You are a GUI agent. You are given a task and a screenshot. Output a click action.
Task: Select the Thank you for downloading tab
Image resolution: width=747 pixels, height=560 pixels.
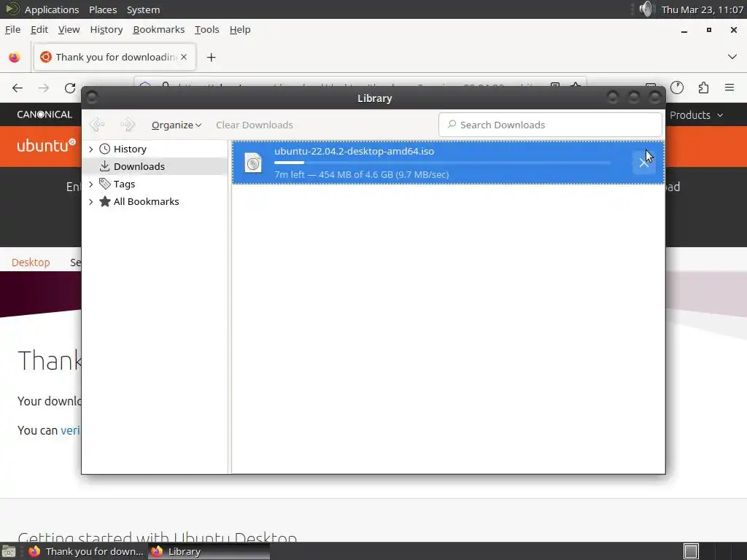(115, 57)
